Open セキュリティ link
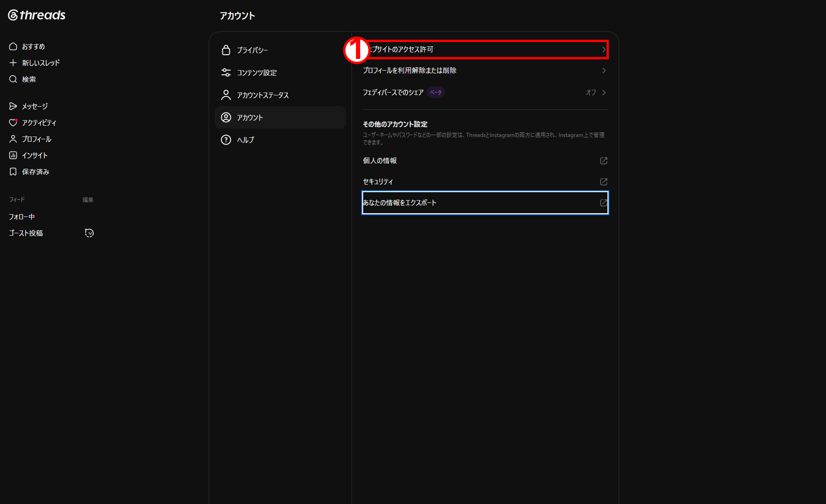 point(485,182)
